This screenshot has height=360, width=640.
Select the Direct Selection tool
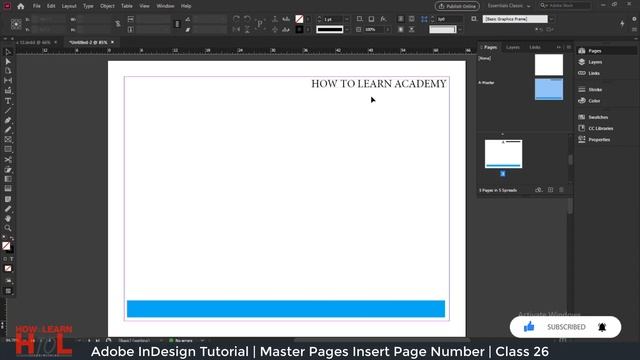pyautogui.click(x=8, y=62)
